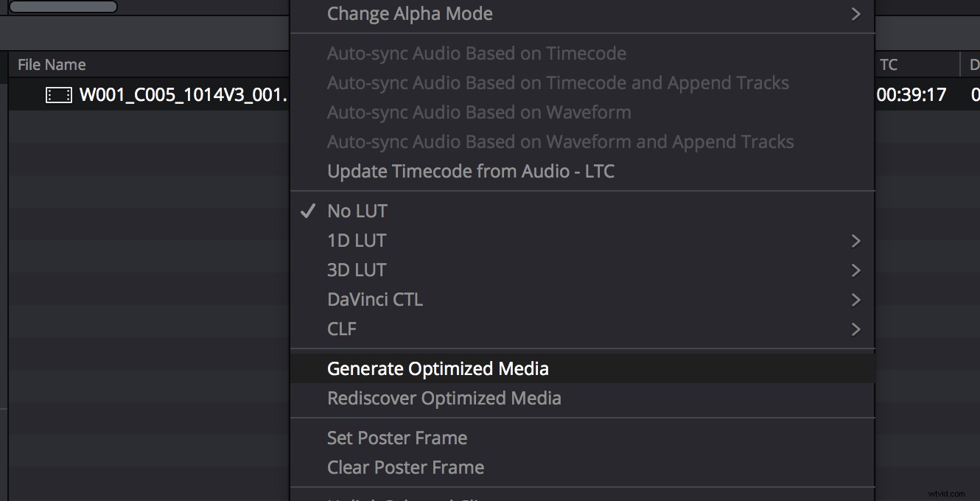Choose Auto-sync Audio Based on Waveform
This screenshot has width=980, height=501.
coord(479,112)
